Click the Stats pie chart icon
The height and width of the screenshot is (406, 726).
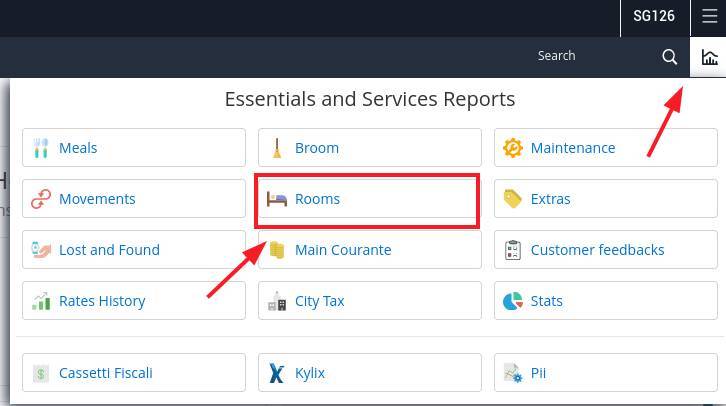click(x=513, y=301)
